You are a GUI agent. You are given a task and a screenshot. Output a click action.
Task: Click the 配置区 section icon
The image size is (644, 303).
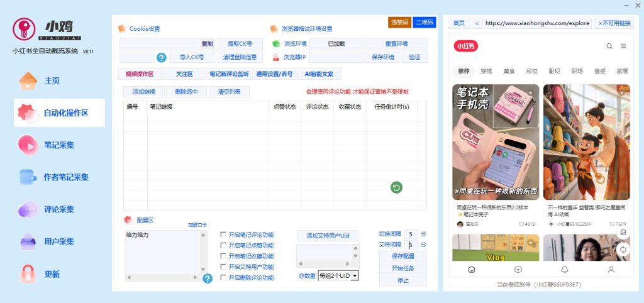pyautogui.click(x=128, y=220)
